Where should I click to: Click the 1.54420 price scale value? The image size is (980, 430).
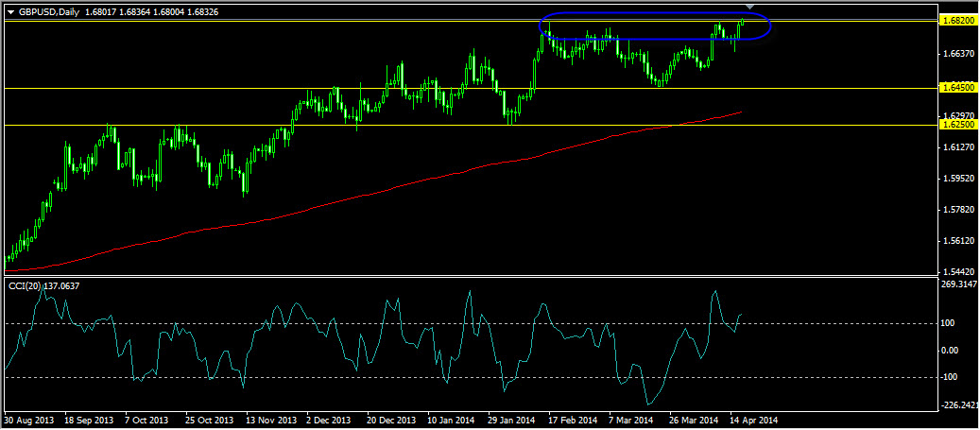(959, 272)
